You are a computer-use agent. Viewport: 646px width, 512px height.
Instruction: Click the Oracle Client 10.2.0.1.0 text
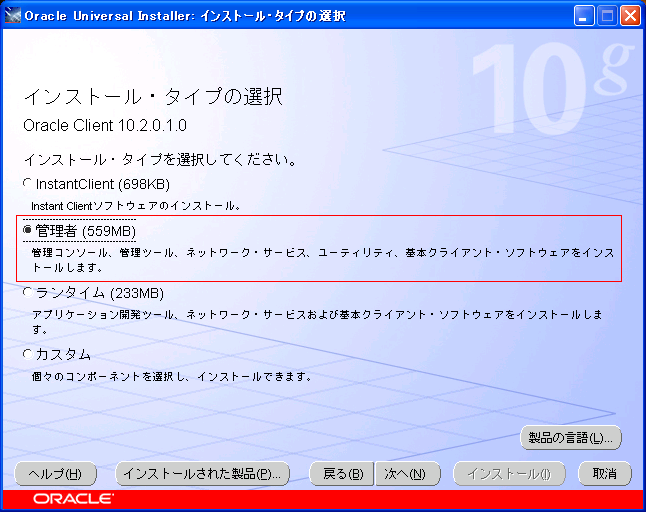coord(105,125)
